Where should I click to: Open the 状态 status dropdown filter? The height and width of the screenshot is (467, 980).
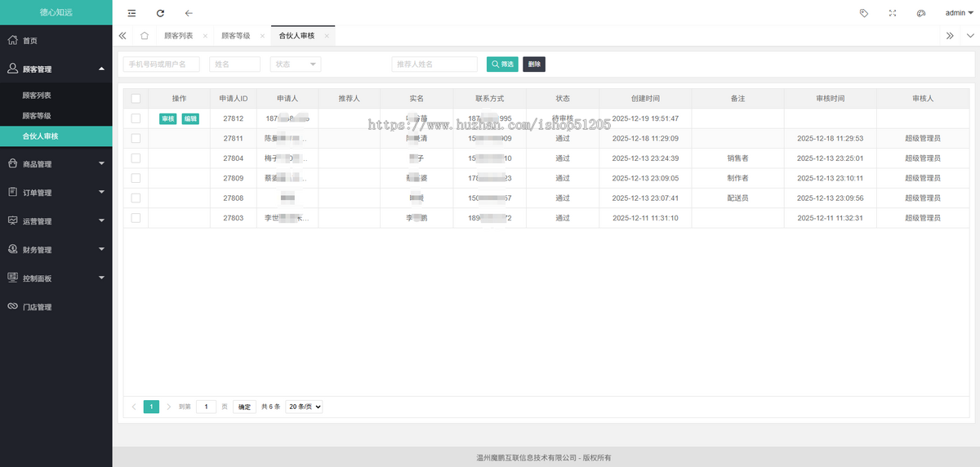295,64
